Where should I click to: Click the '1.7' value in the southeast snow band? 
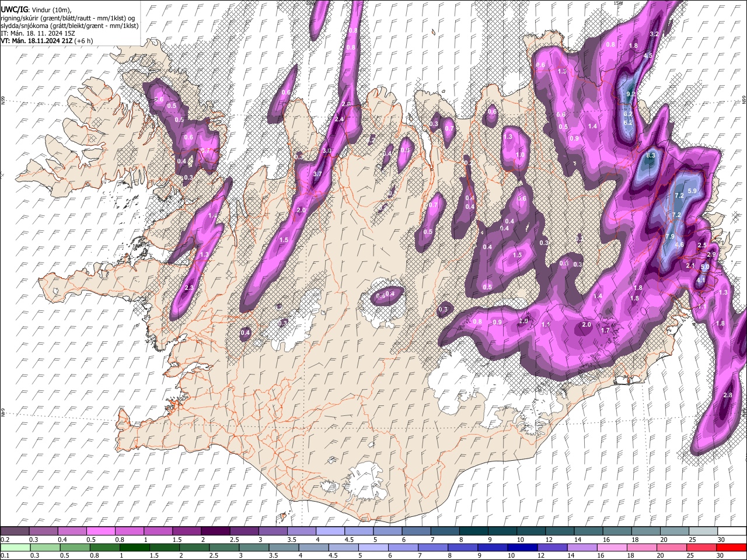pos(605,331)
